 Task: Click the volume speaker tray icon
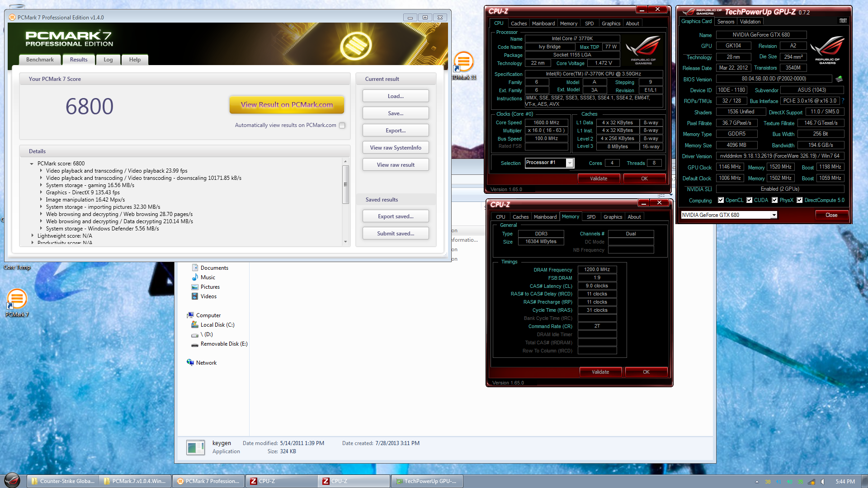(x=822, y=482)
